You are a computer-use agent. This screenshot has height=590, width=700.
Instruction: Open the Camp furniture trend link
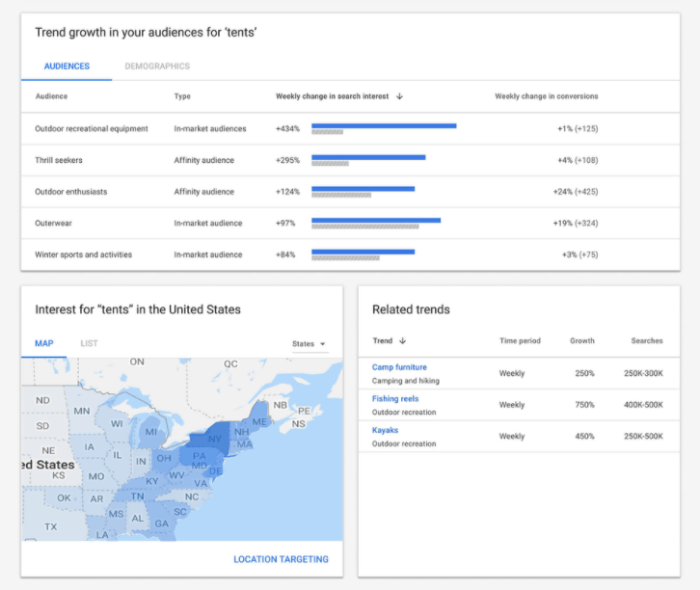pyautogui.click(x=399, y=367)
